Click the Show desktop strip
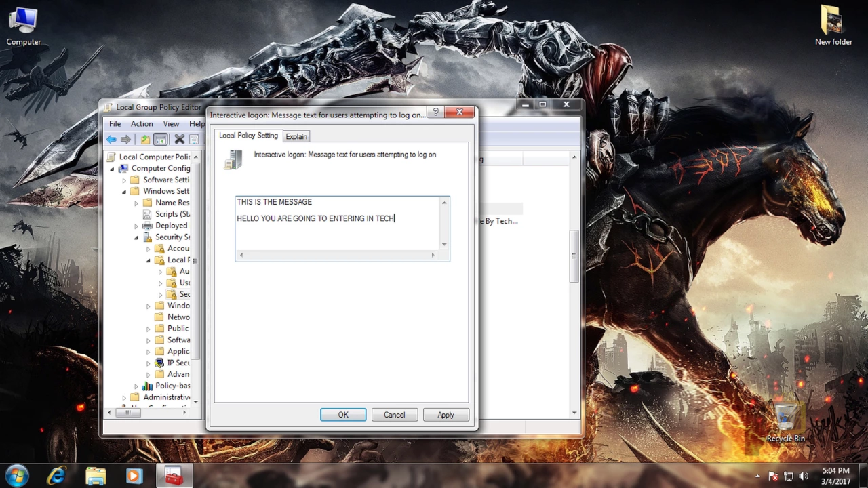 [863, 476]
